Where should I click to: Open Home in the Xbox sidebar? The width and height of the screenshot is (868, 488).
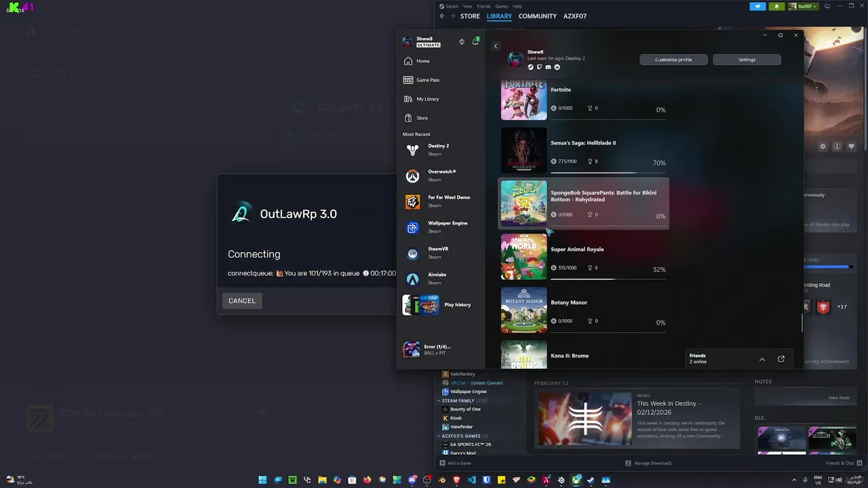[x=441, y=61]
